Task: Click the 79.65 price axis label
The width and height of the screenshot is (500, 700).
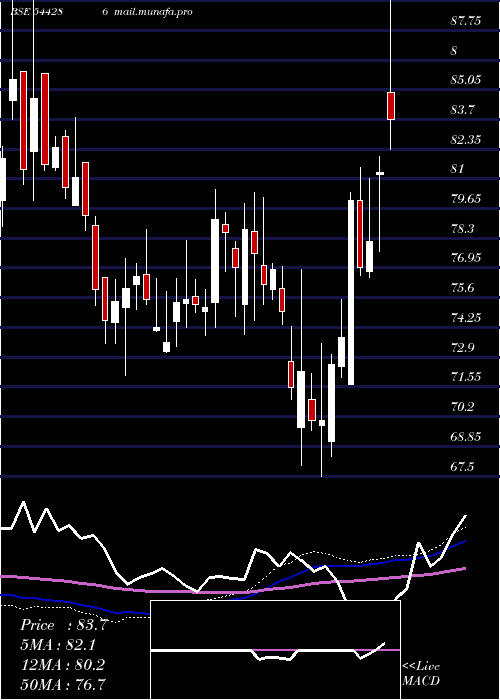Action: pos(466,199)
